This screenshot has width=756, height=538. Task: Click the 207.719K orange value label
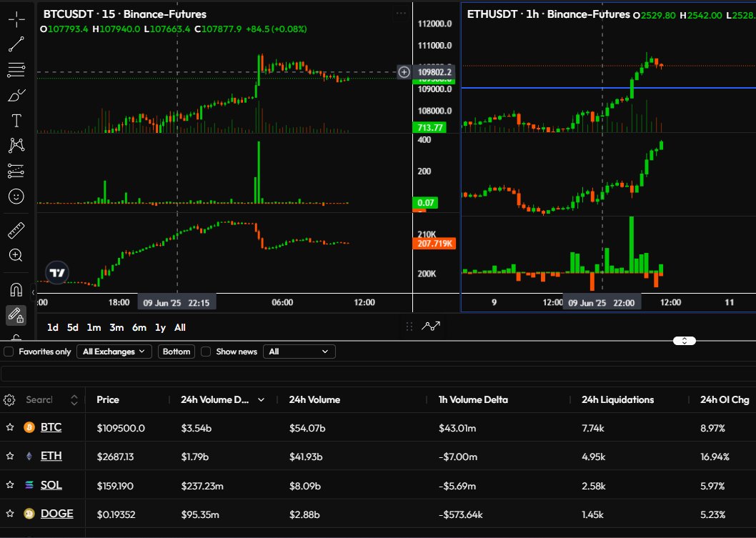[x=434, y=244]
